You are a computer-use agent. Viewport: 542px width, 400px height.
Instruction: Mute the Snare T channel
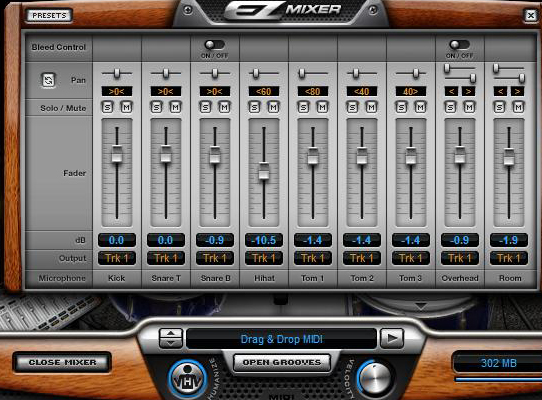point(175,108)
